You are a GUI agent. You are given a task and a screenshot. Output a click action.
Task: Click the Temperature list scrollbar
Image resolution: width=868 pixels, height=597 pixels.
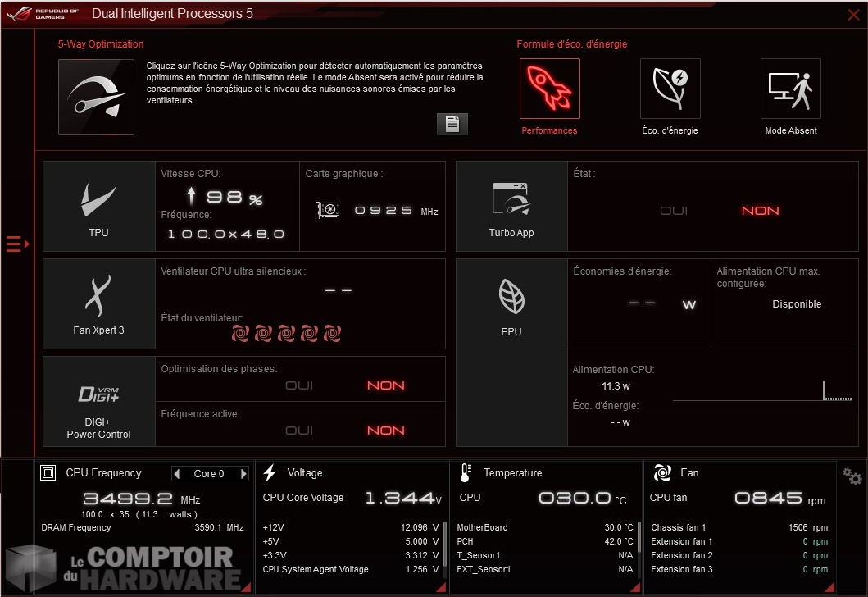coord(639,535)
